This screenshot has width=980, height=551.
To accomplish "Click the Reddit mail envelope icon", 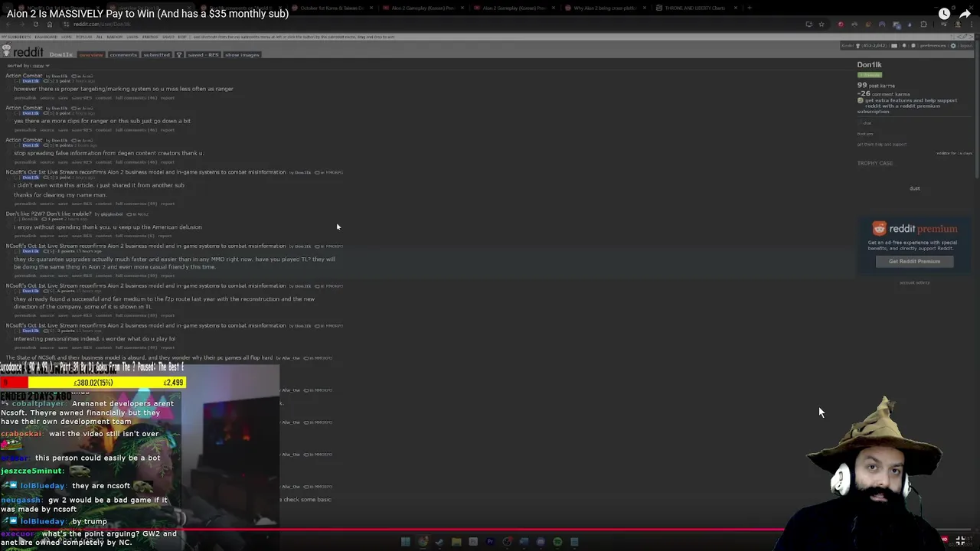I will tap(894, 46).
